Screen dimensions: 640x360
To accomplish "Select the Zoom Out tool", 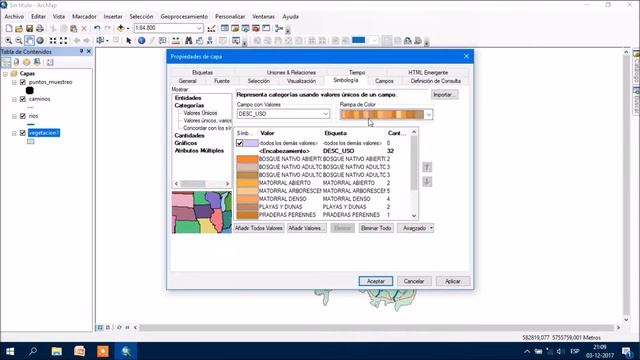I will 19,40.
